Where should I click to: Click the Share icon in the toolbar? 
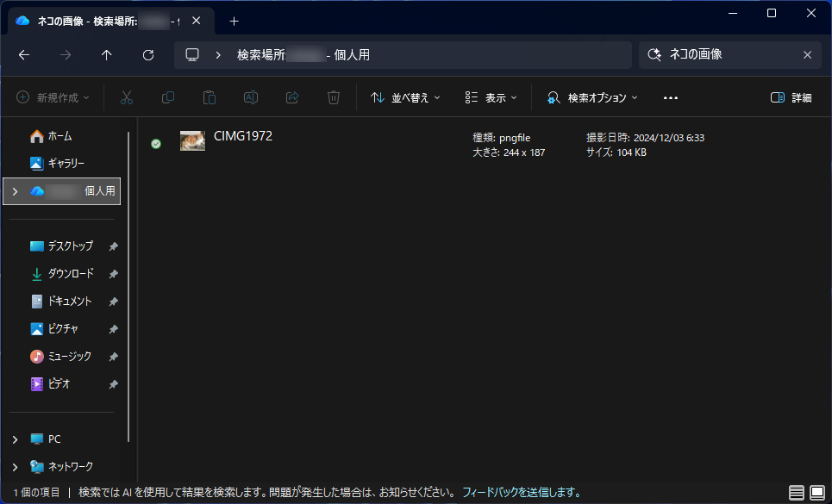[x=292, y=97]
